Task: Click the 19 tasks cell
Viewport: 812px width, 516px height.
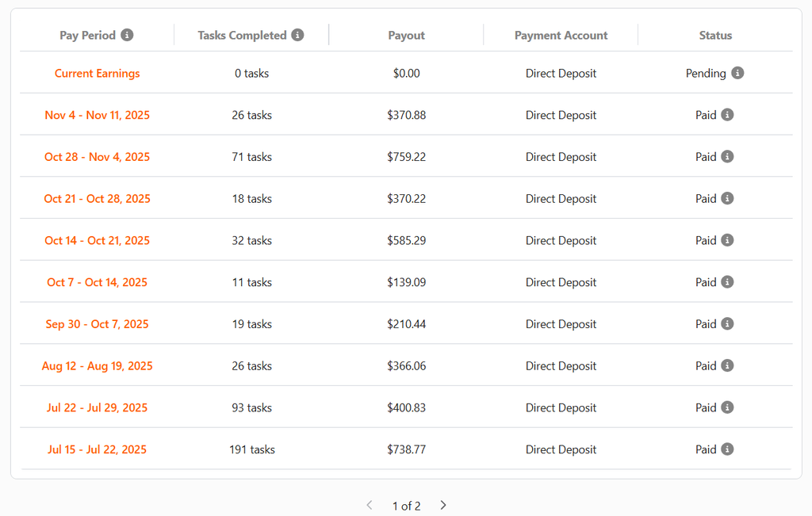Action: coord(251,324)
